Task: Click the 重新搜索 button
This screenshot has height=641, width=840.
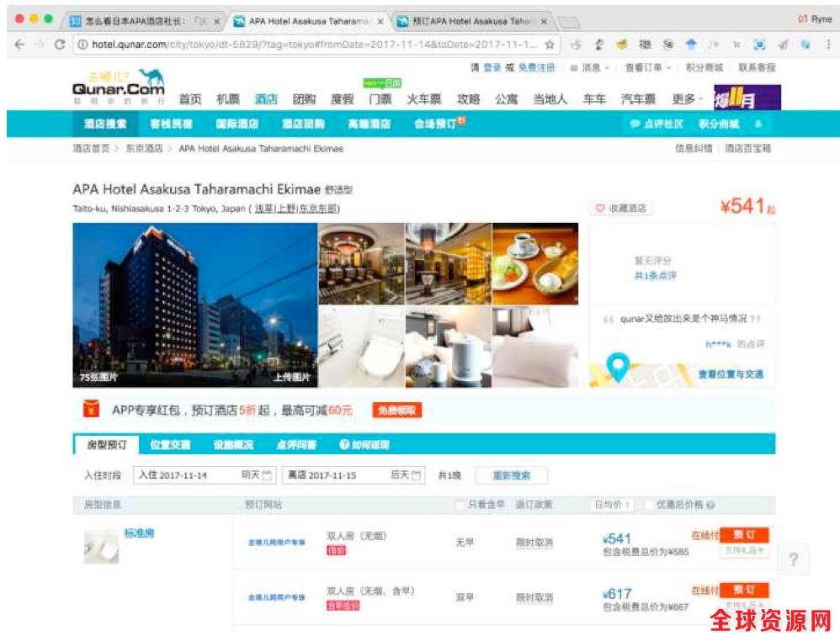Action: (512, 475)
